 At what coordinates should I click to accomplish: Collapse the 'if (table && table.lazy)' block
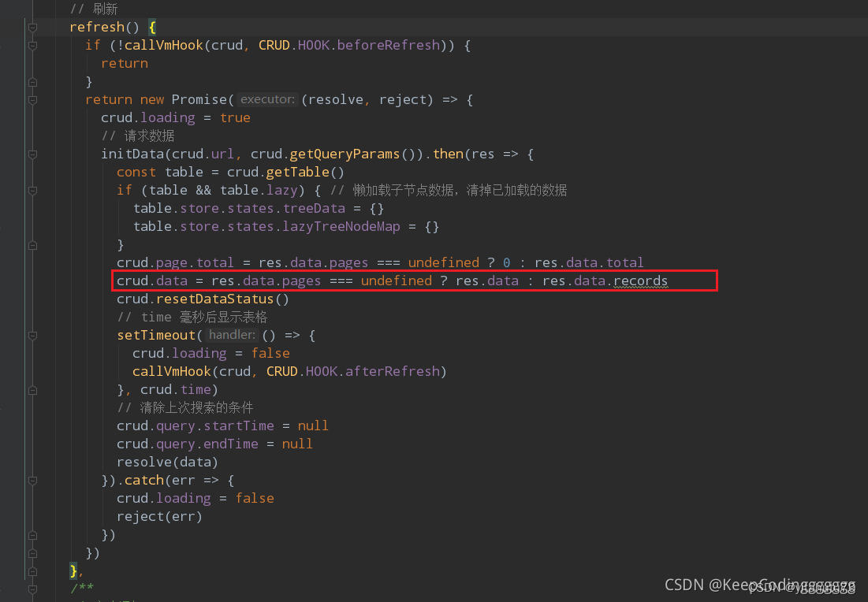pos(32,191)
